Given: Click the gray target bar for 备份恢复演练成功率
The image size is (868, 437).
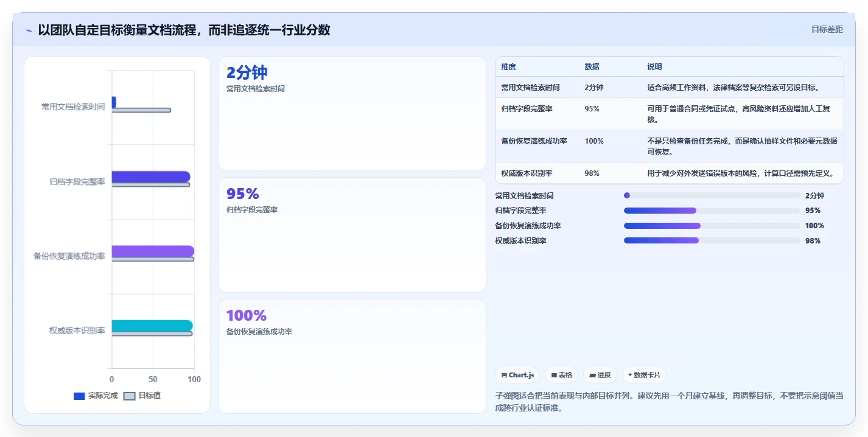Looking at the screenshot, I should click(153, 259).
